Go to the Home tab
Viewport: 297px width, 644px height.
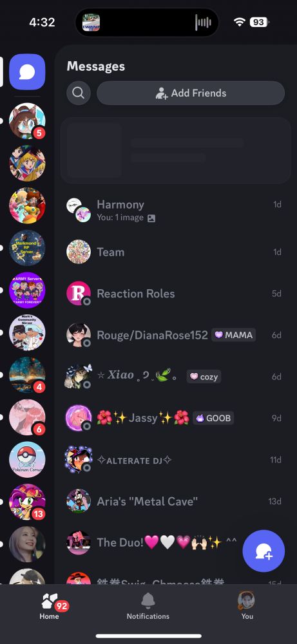coord(50,606)
